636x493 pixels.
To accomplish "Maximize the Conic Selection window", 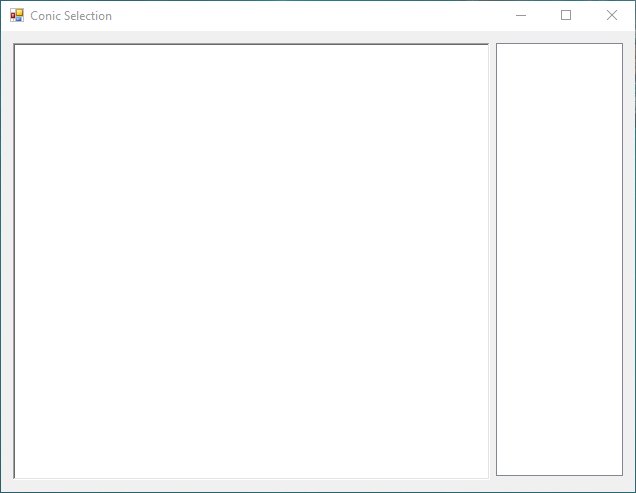I will (x=566, y=16).
